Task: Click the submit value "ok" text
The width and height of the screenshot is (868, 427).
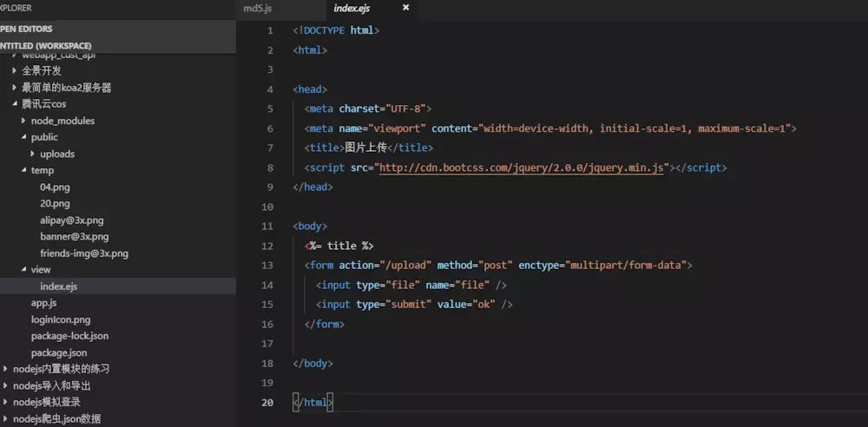Action: pos(483,305)
